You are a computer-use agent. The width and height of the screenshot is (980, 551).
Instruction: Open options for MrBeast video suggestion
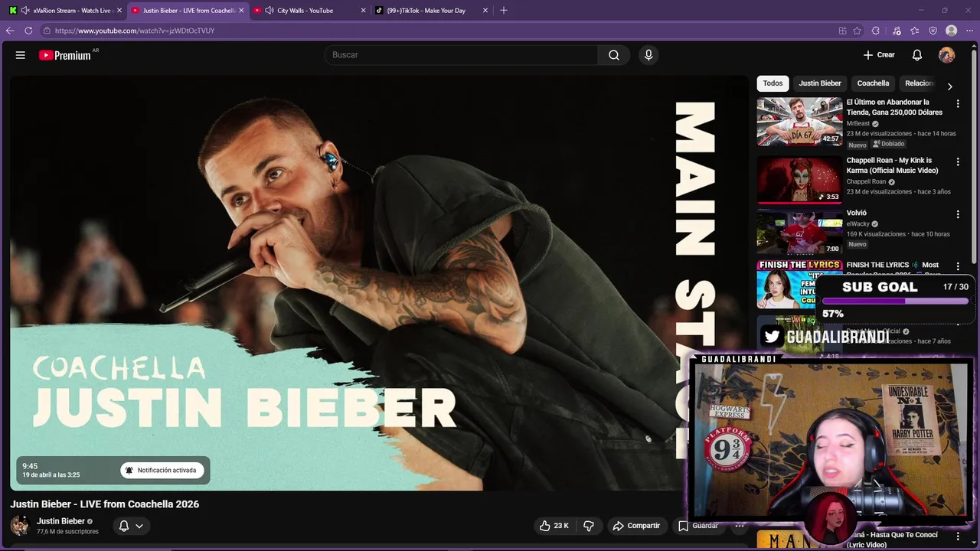pyautogui.click(x=957, y=103)
